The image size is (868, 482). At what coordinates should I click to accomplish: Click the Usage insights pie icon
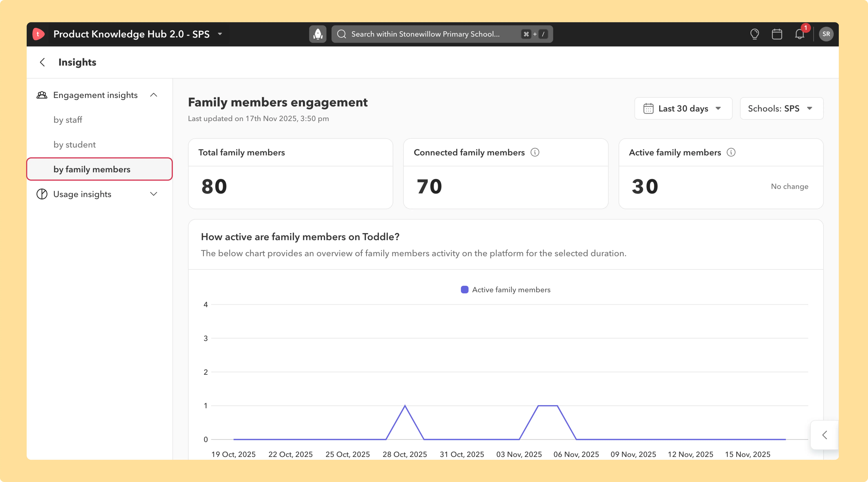(x=42, y=194)
